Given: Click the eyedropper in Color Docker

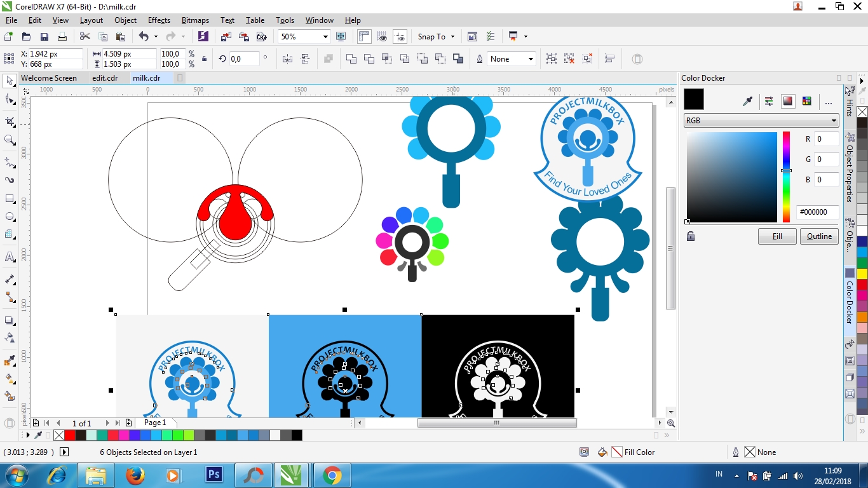Looking at the screenshot, I should coord(748,101).
